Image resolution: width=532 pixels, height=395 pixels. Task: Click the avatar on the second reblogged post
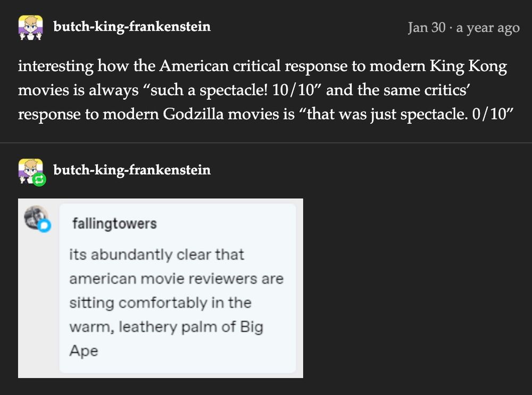[x=30, y=170]
